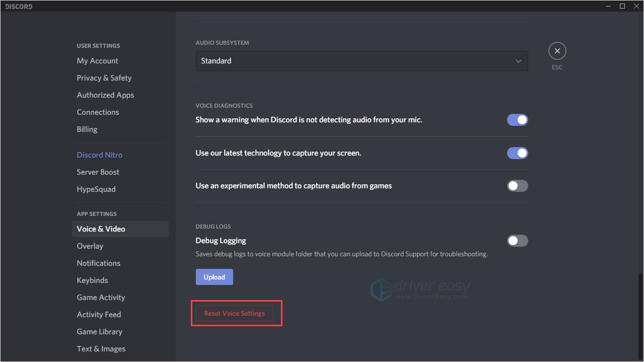This screenshot has height=362, width=644.
Task: Minimize the Discord window
Action: point(609,6)
